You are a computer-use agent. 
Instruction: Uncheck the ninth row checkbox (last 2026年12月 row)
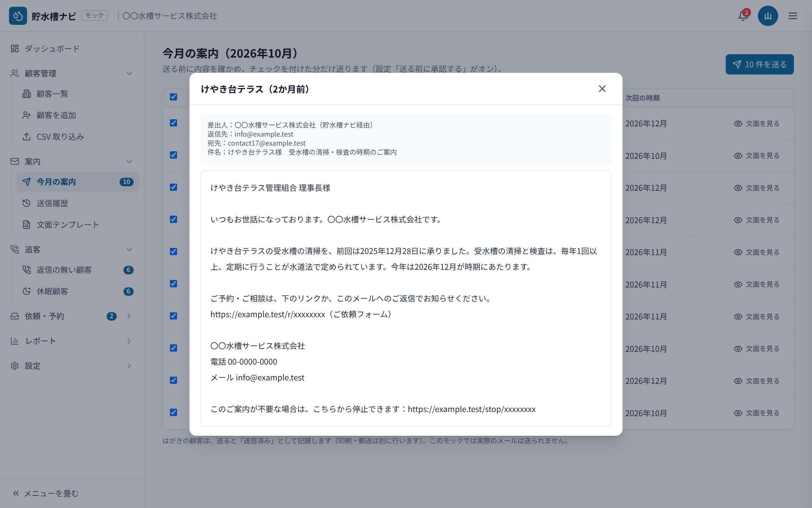(173, 380)
